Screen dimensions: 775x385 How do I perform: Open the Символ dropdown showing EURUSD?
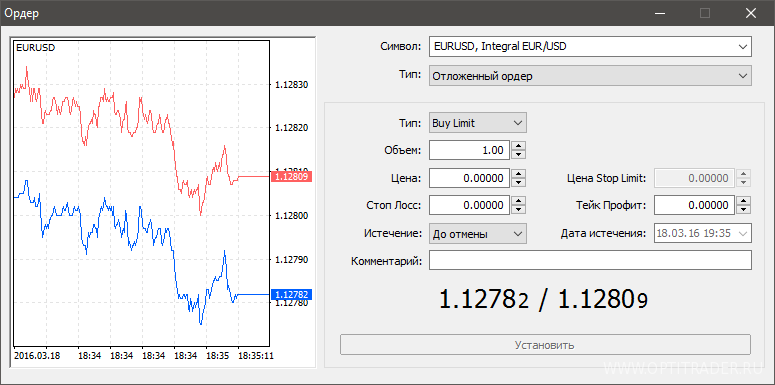pyautogui.click(x=590, y=47)
